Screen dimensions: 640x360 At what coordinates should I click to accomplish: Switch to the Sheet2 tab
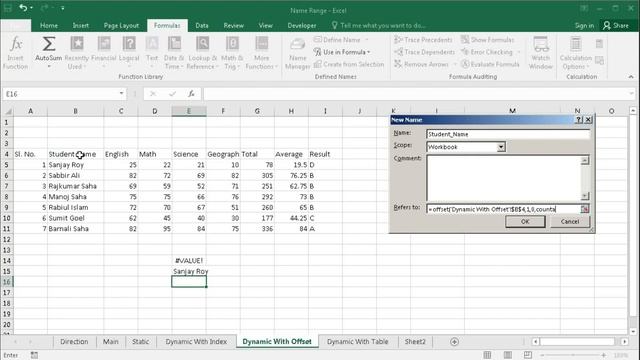415,342
